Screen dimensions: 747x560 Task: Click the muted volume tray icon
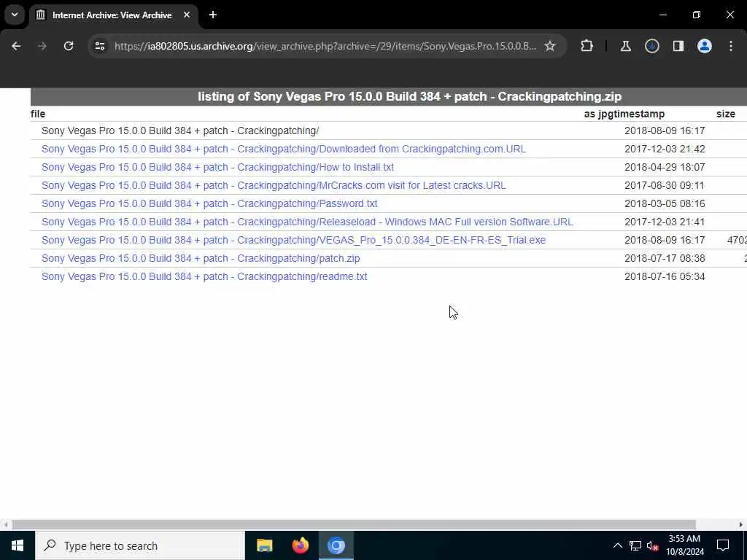pyautogui.click(x=653, y=545)
